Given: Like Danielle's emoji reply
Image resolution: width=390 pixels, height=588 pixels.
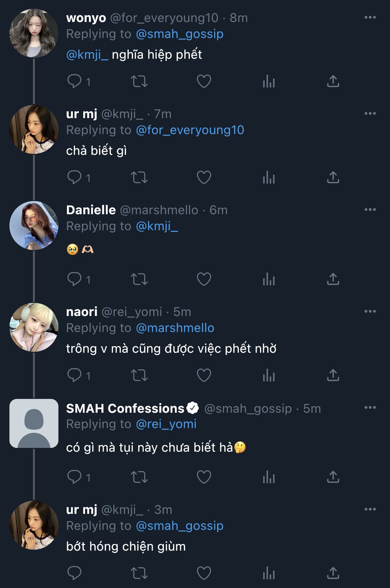Looking at the screenshot, I should [204, 279].
